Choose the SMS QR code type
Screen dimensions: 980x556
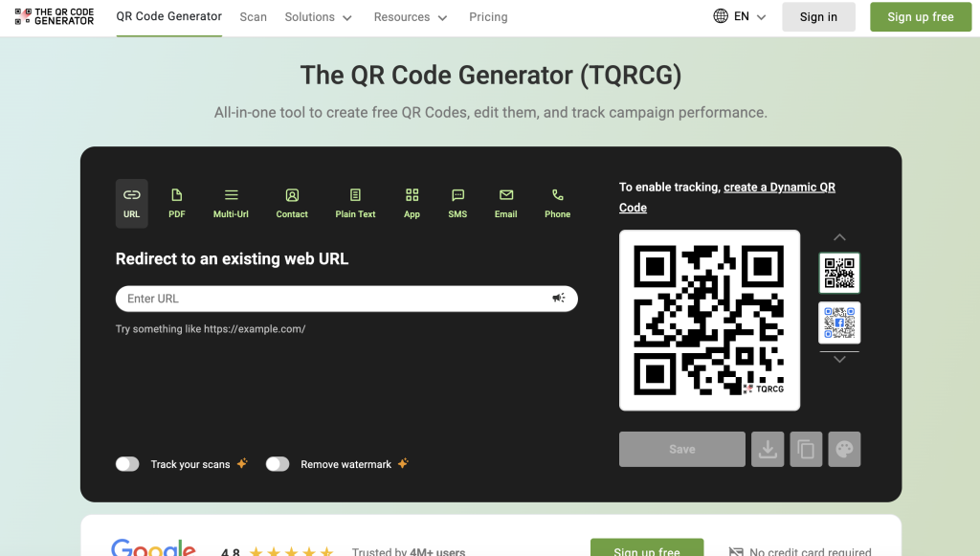coord(457,203)
